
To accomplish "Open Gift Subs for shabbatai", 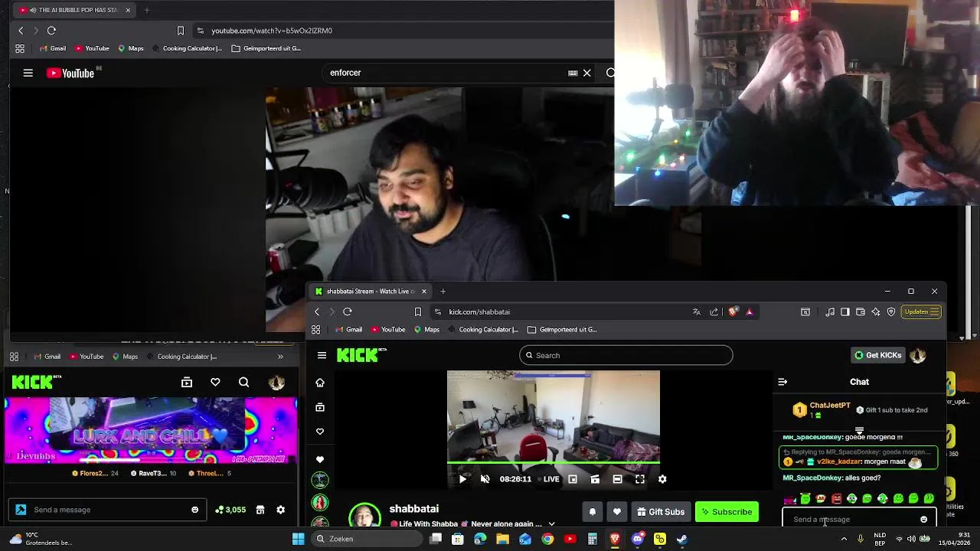I will [661, 512].
